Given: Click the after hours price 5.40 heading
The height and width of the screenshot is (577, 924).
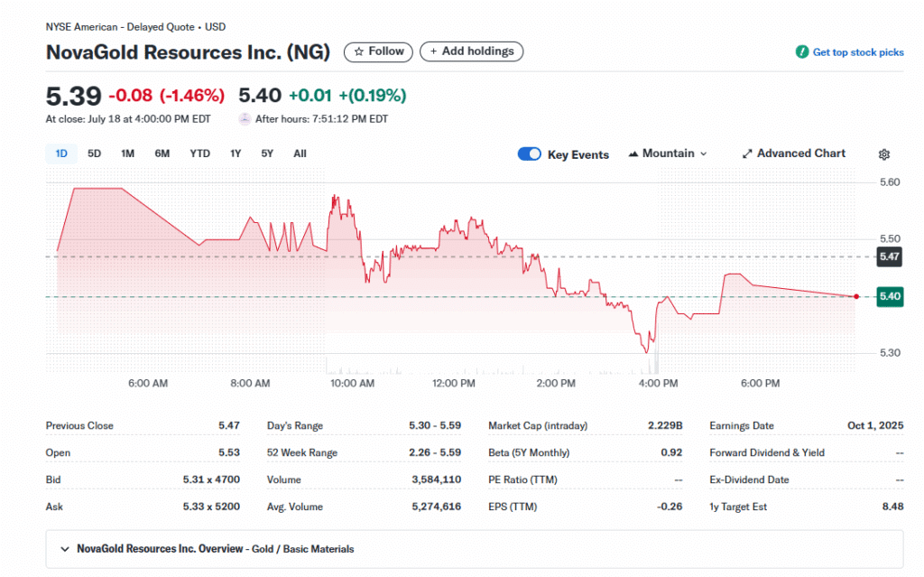Looking at the screenshot, I should (260, 95).
